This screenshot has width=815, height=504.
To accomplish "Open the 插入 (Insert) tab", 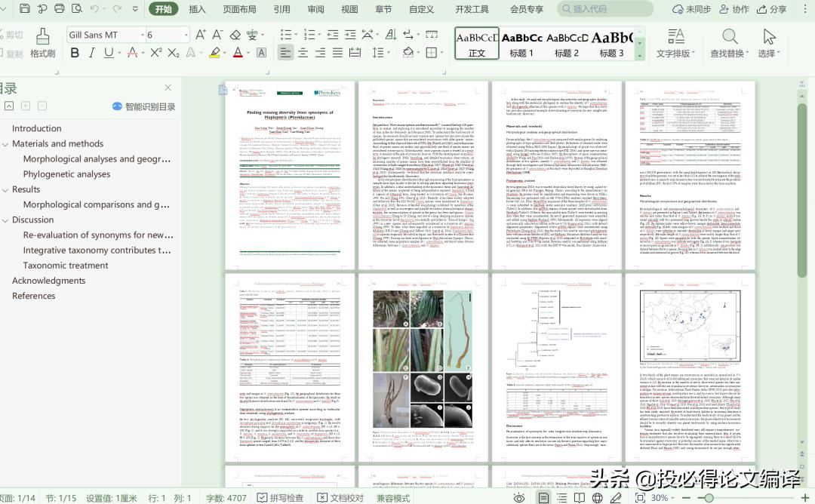I will click(197, 9).
